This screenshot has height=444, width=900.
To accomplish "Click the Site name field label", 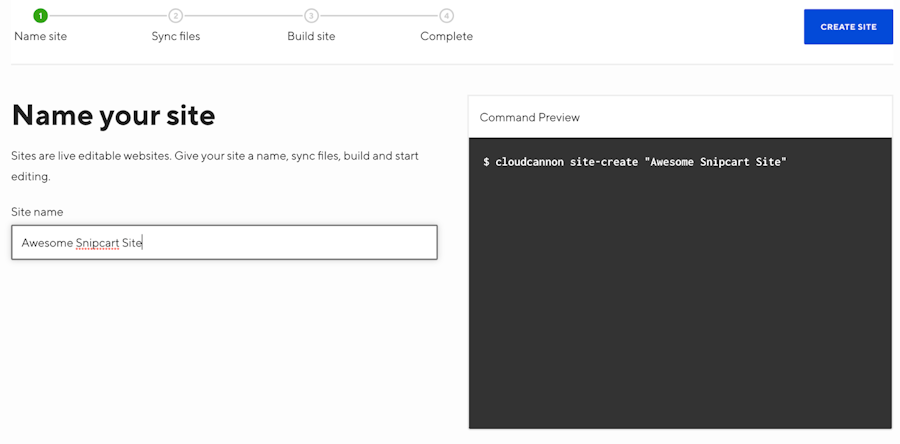I will pyautogui.click(x=37, y=212).
